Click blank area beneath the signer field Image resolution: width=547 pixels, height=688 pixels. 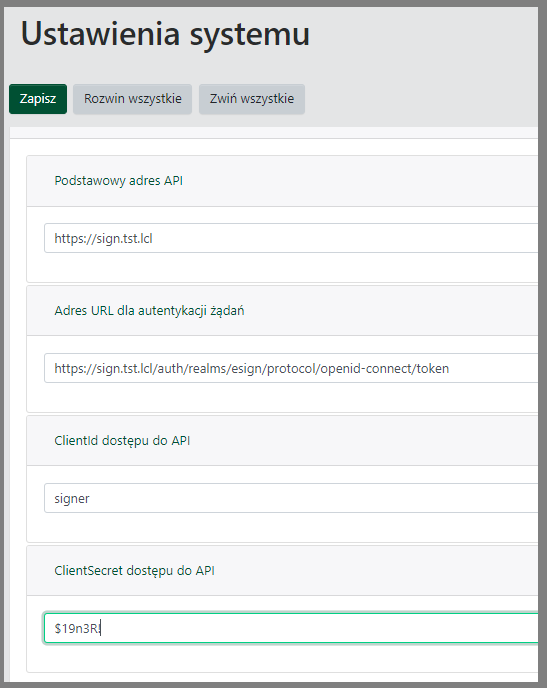[x=282, y=527]
